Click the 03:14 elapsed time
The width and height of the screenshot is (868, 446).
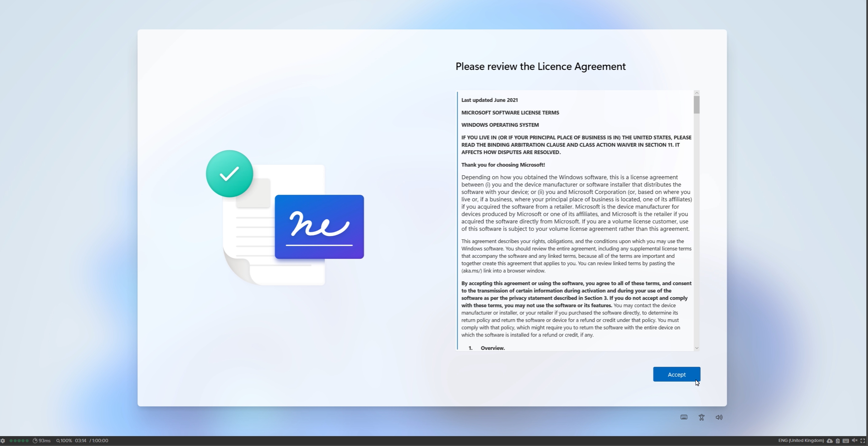coord(80,441)
